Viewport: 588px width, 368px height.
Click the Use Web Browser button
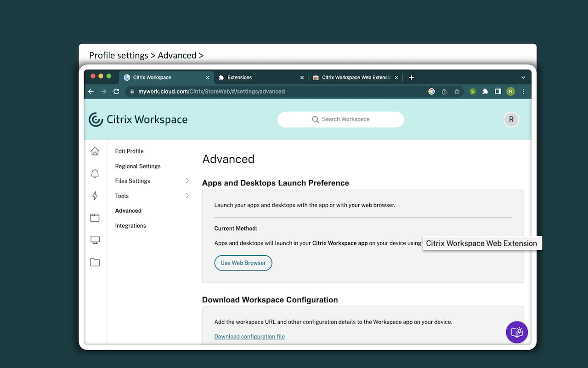click(x=243, y=263)
